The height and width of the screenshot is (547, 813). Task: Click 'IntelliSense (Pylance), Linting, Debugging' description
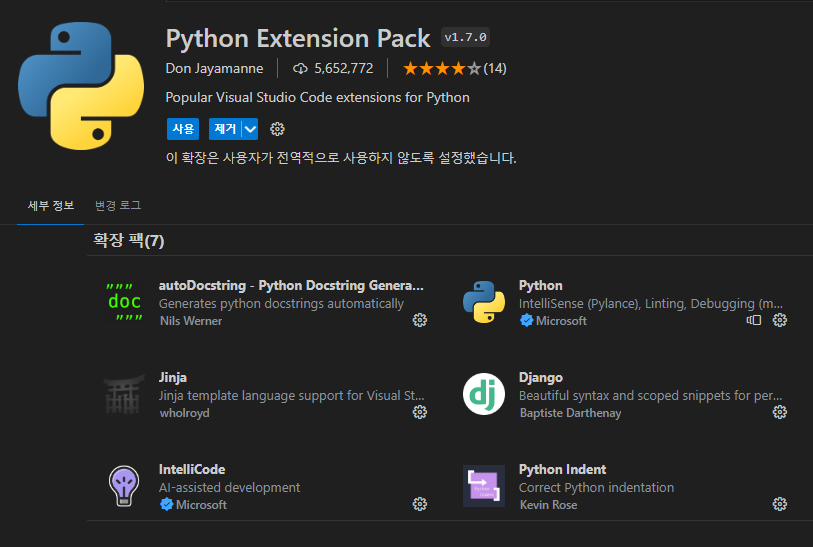651,303
